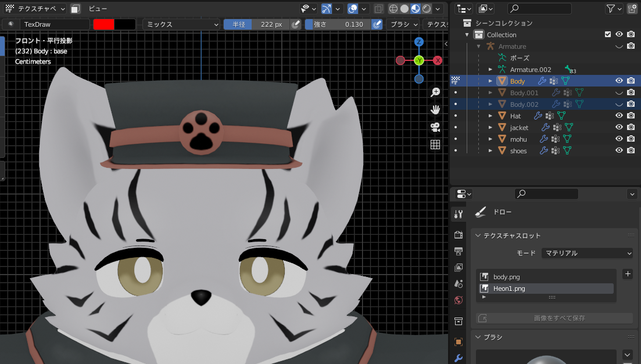Open the texture slot Mode dropdown
Image resolution: width=641 pixels, height=364 pixels.
point(587,253)
